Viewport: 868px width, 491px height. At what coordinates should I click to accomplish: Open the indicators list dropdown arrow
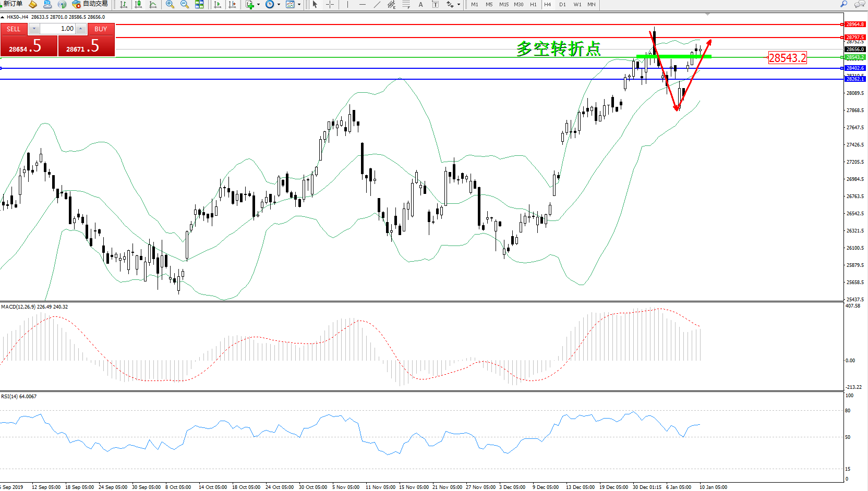(x=258, y=4)
